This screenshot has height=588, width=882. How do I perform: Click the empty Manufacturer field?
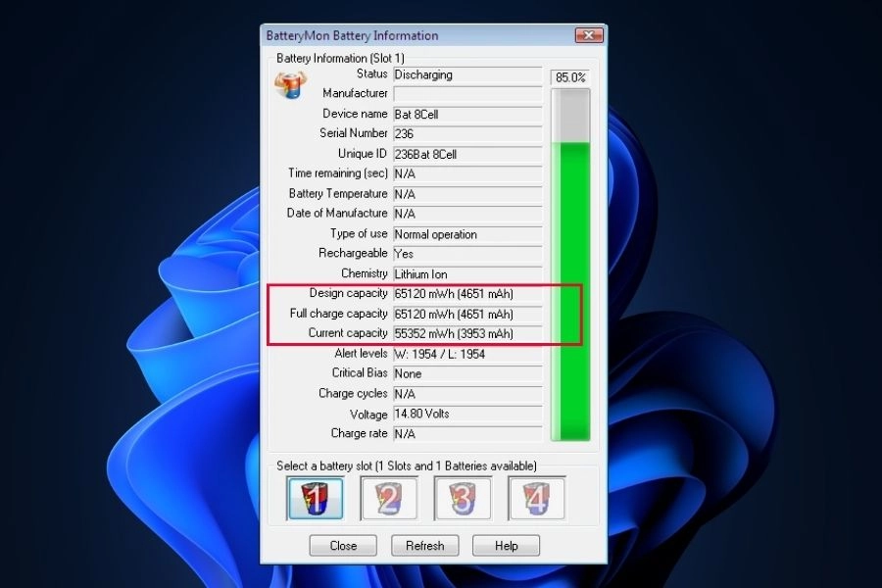click(x=467, y=94)
